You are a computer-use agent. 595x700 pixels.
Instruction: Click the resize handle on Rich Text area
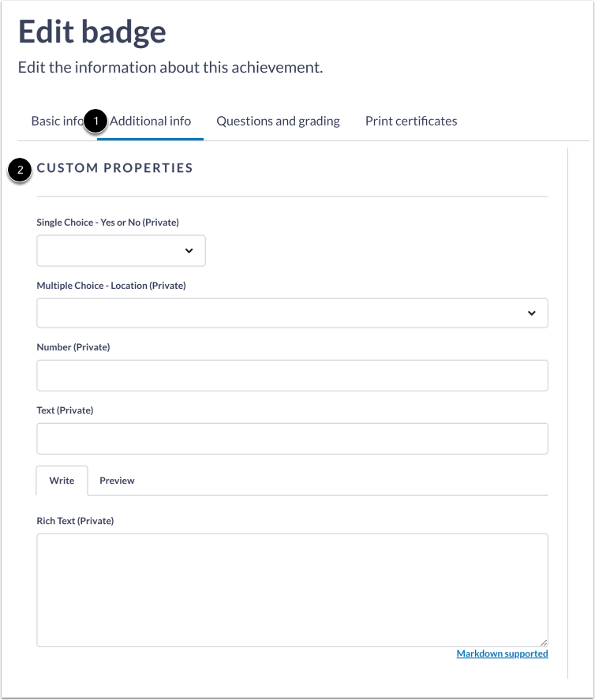pos(544,641)
